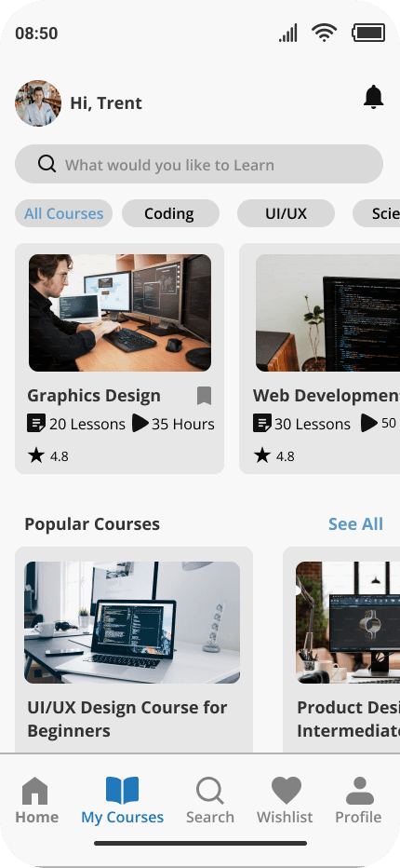Open notifications via the bell icon

(373, 98)
